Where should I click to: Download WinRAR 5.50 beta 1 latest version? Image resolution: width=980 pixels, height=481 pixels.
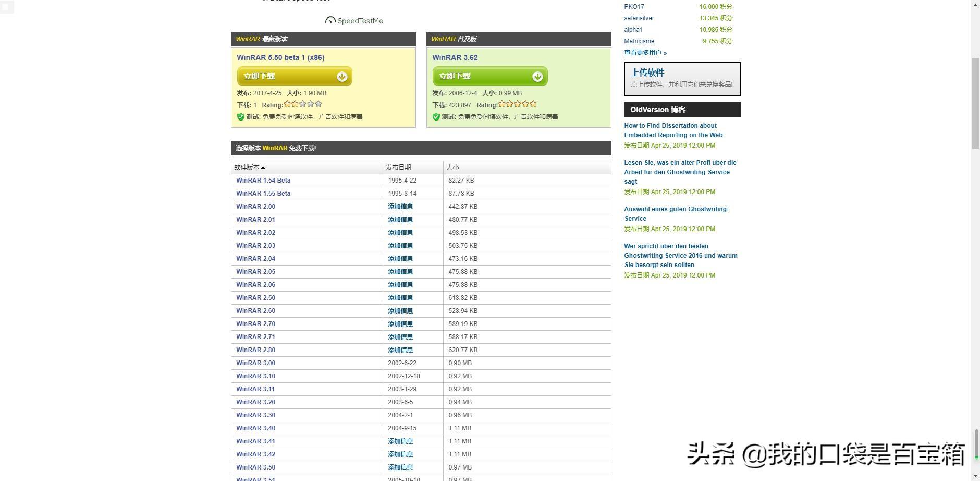(x=295, y=76)
